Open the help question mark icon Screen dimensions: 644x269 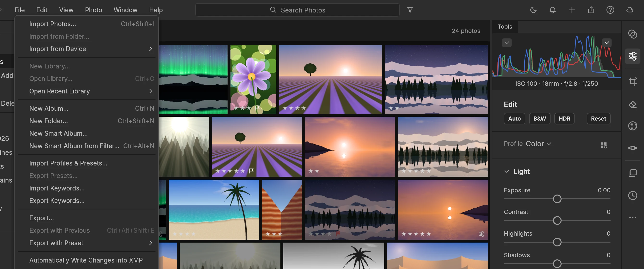coord(610,10)
